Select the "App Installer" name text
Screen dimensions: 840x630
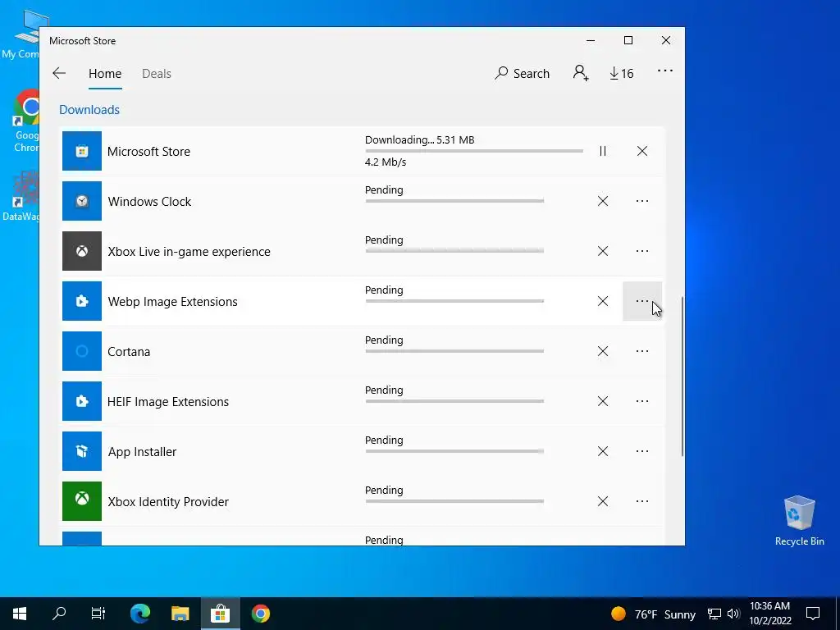[142, 452]
